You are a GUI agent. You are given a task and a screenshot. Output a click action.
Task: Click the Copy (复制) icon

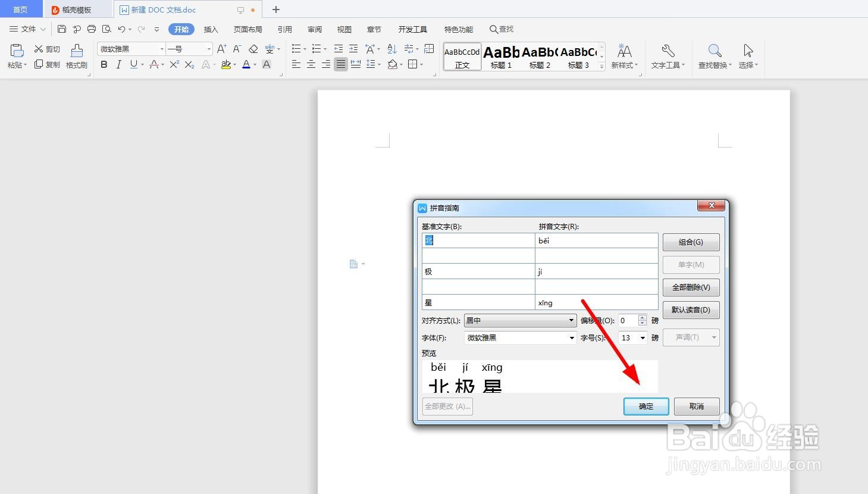click(x=39, y=64)
